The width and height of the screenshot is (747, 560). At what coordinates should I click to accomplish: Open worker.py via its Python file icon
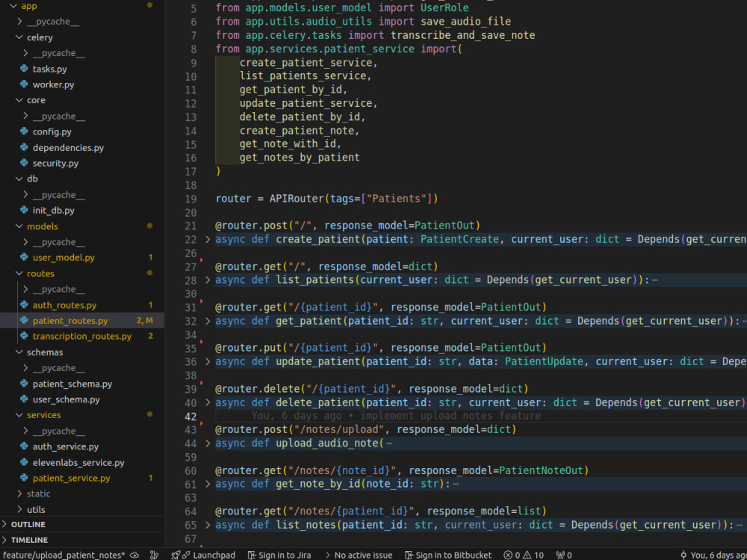24,84
